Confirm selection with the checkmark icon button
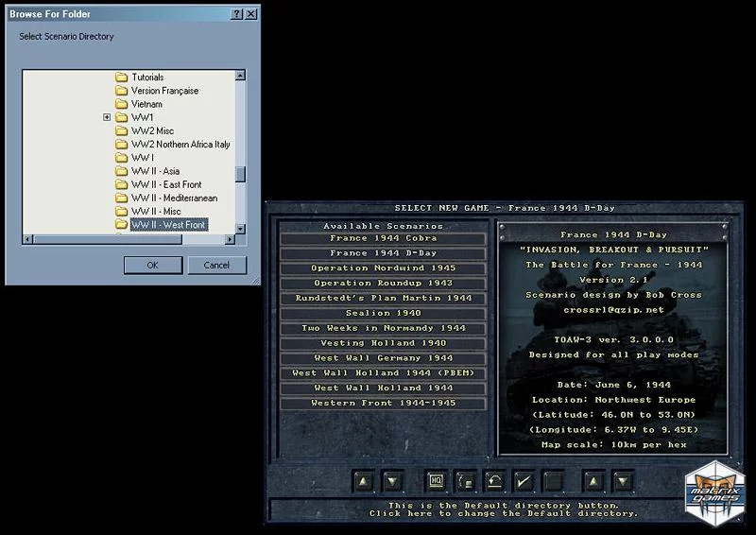 [524, 481]
